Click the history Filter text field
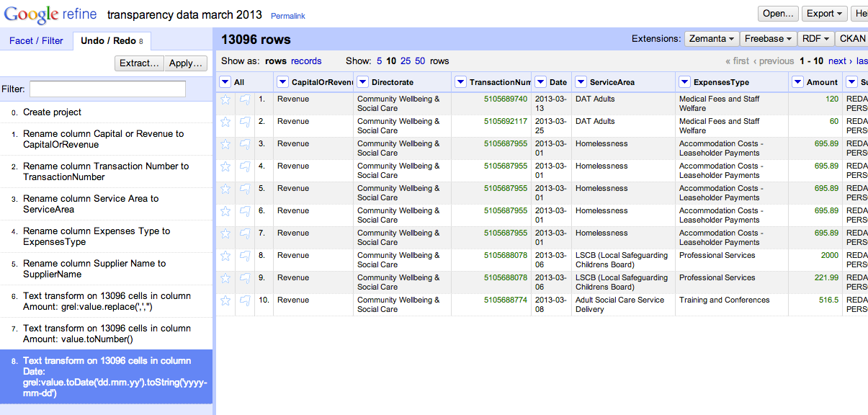 tap(107, 89)
